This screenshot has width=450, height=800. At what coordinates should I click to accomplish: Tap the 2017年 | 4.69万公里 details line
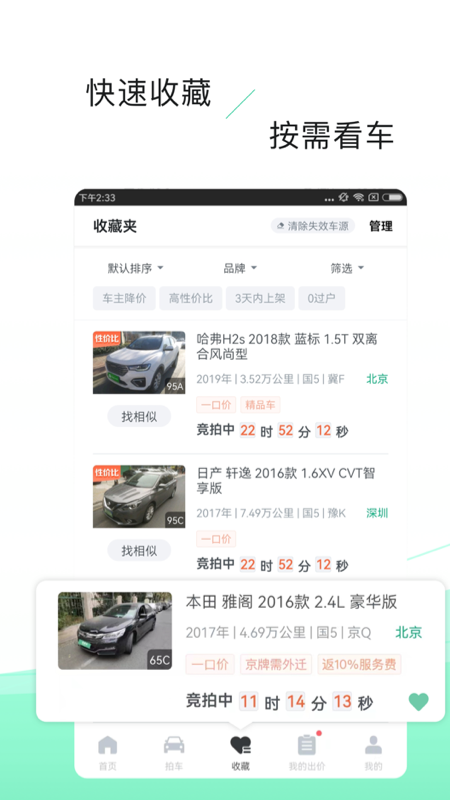pyautogui.click(x=279, y=633)
